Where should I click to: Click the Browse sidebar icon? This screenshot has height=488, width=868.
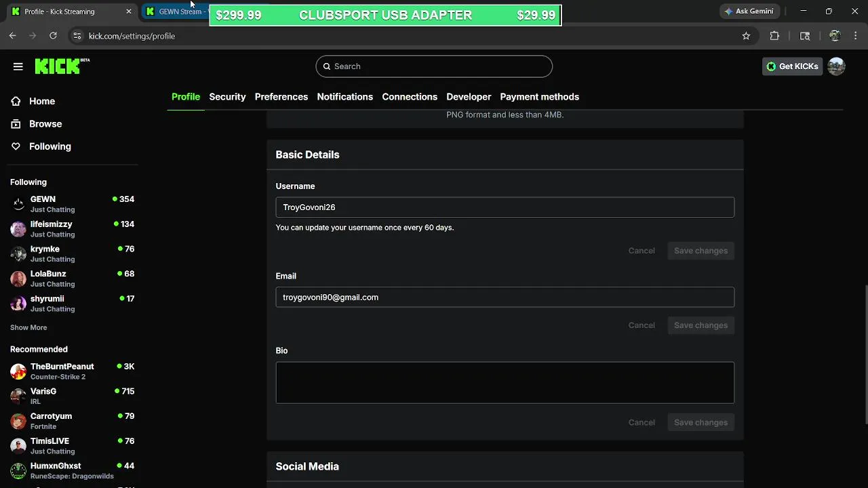point(16,124)
